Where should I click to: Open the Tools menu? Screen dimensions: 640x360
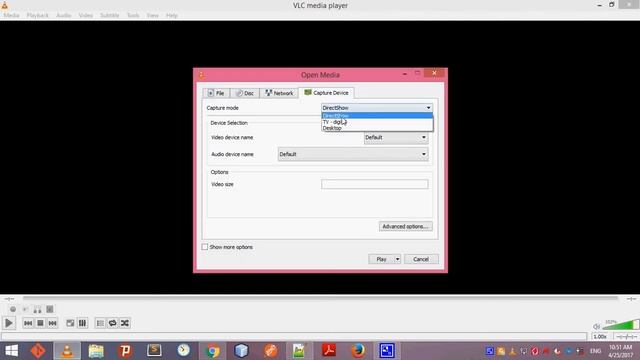tap(133, 16)
